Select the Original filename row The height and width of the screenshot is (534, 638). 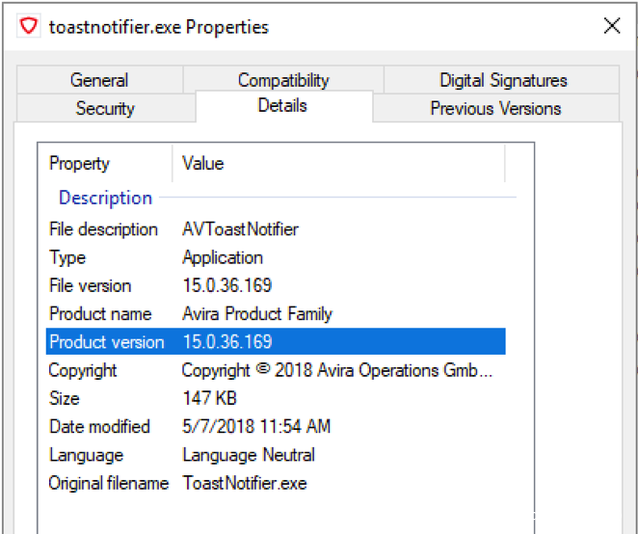tap(109, 483)
